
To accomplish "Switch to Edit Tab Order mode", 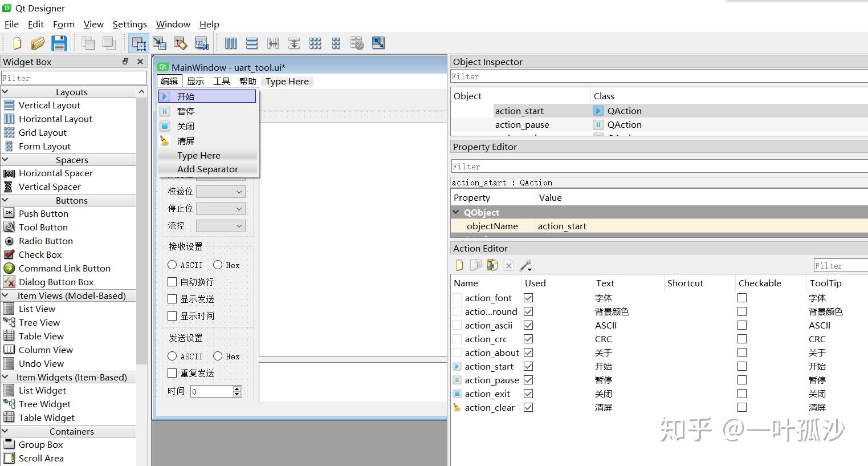I will [201, 43].
